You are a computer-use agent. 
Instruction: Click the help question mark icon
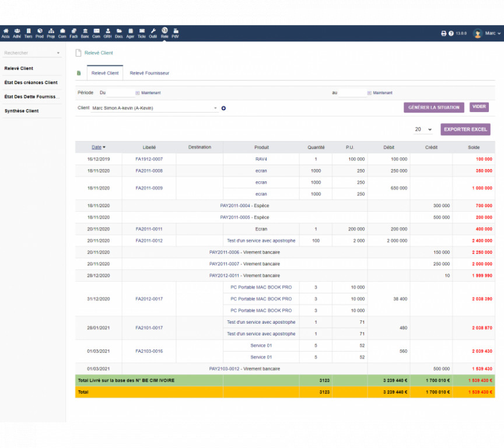451,34
